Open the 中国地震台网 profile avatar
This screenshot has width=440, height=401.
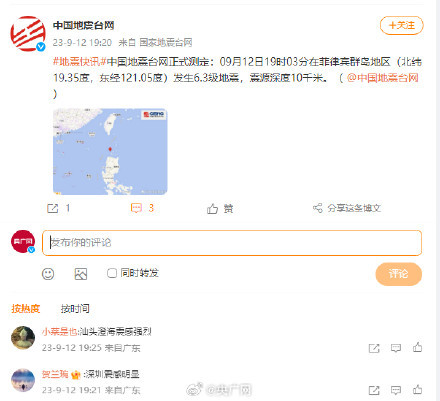click(28, 34)
